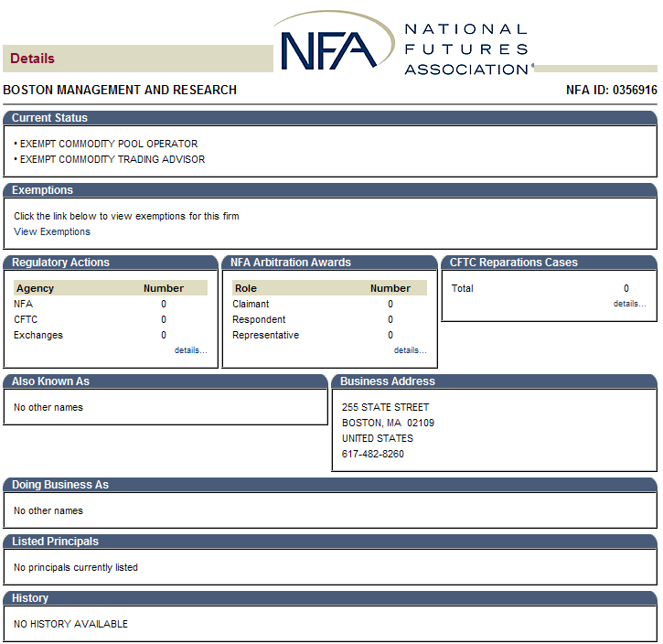This screenshot has width=663, height=644.
Task: Click the History section header
Action: [x=30, y=598]
